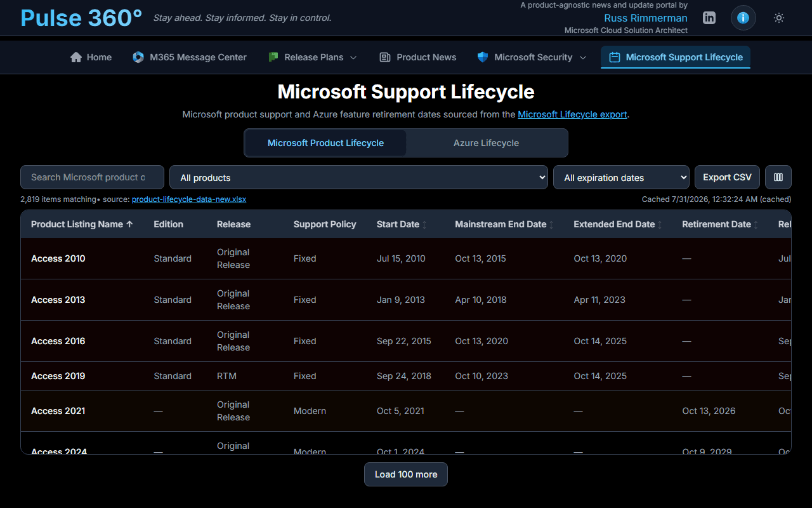812x508 pixels.
Task: Sort by the Edition column header
Action: click(x=168, y=224)
